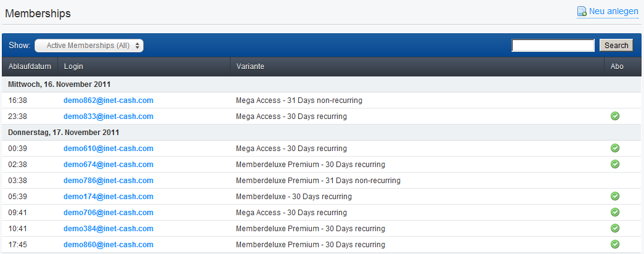Open the Neu anlegen link
This screenshot has height=254, width=644.
614,11
